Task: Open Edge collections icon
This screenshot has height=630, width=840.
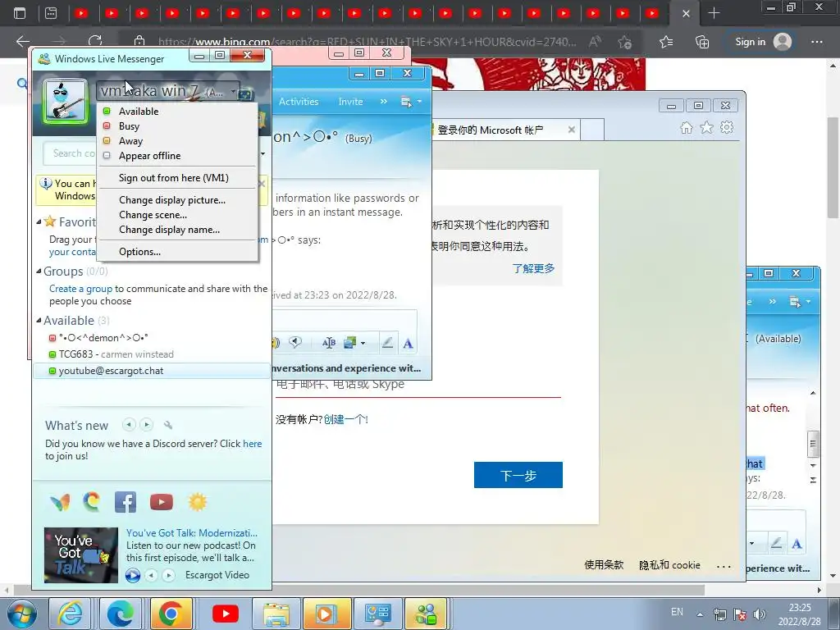Action: (702, 42)
